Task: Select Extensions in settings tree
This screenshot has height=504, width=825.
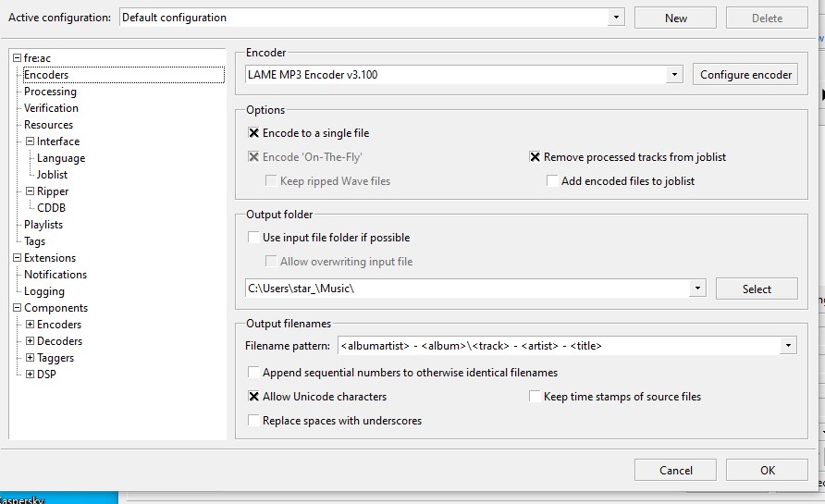Action: 49,258
